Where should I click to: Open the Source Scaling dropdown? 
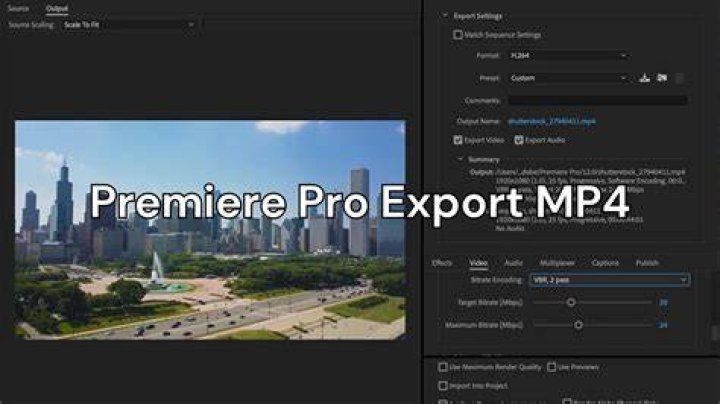tap(129, 25)
